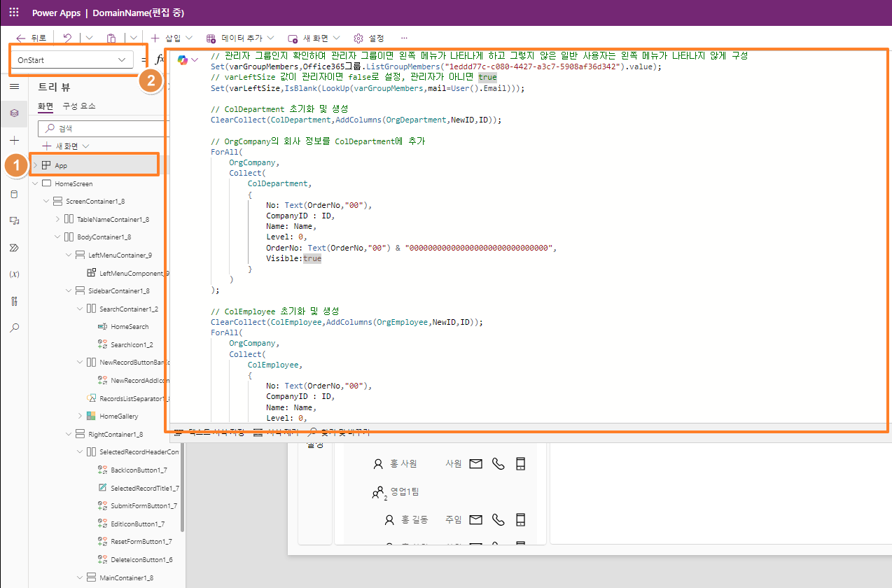The width and height of the screenshot is (892, 588).
Task: Select the Tree view layers icon in sidebar
Action: click(x=14, y=113)
